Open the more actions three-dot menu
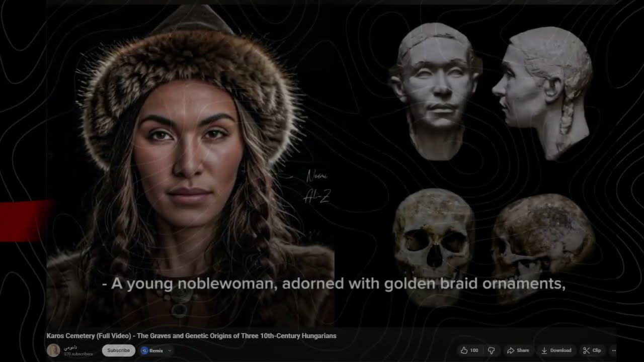Image resolution: width=644 pixels, height=362 pixels. point(613,350)
